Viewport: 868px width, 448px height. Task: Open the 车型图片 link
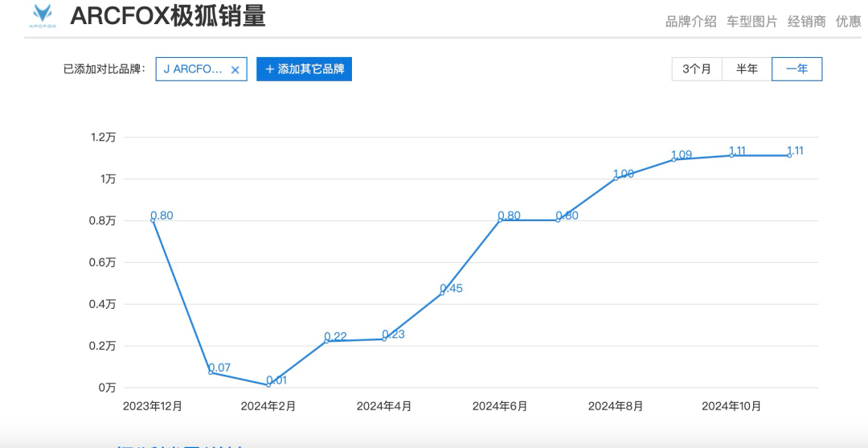click(x=751, y=22)
